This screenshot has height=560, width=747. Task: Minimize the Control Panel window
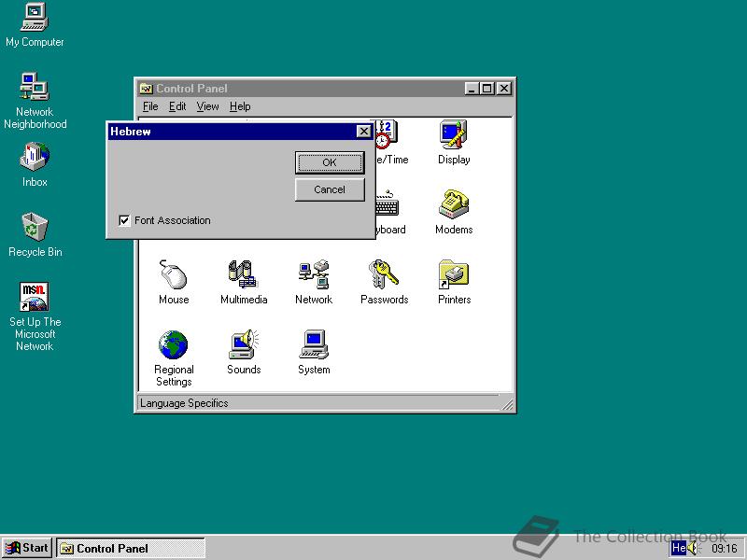[x=472, y=89]
